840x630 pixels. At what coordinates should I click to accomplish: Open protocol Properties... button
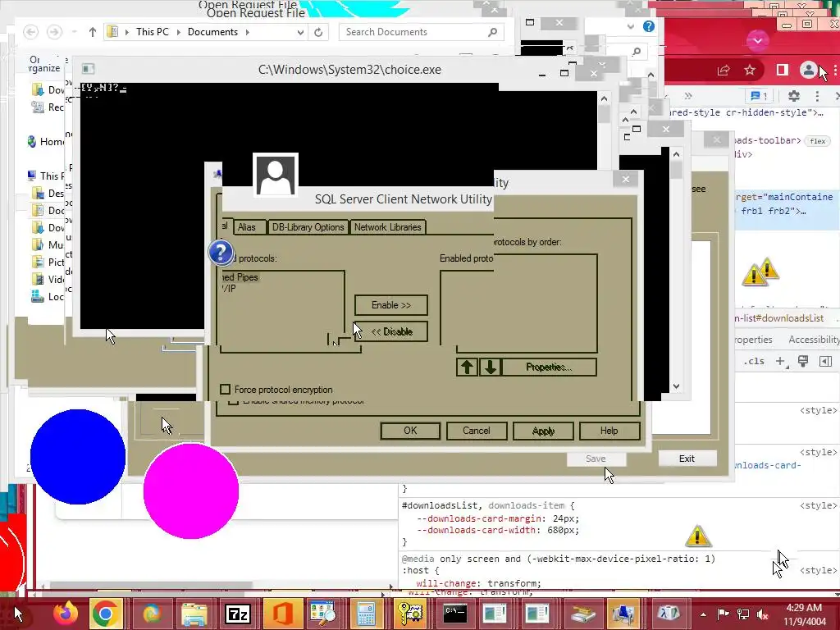tap(549, 367)
